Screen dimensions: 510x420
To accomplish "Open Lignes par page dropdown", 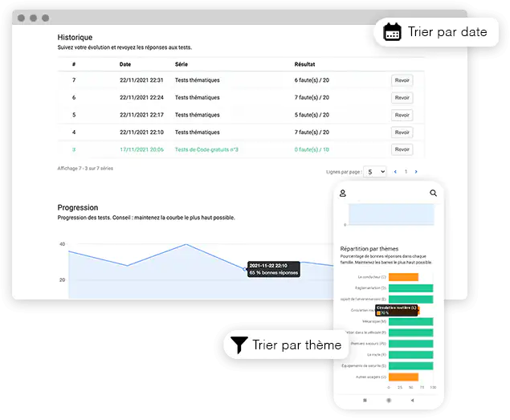I will pos(375,172).
